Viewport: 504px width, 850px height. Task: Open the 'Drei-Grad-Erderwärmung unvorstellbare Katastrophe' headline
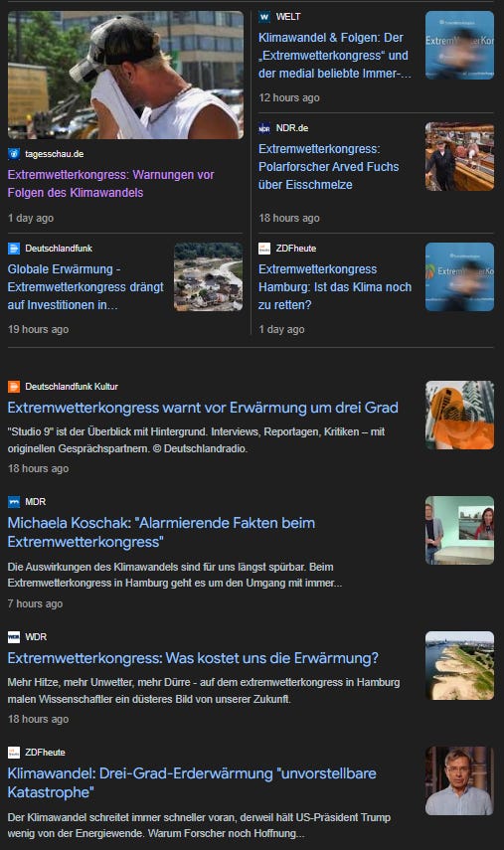click(192, 782)
